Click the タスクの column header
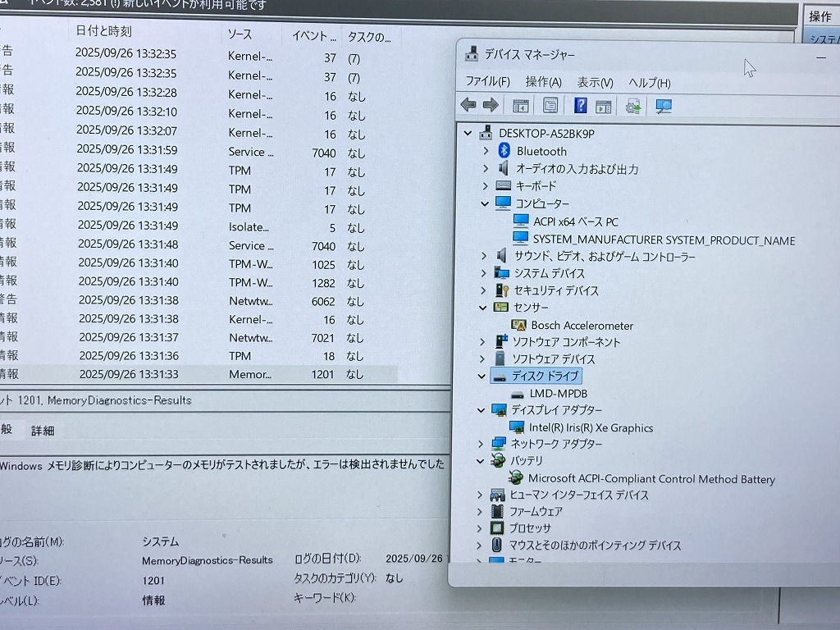 369,37
